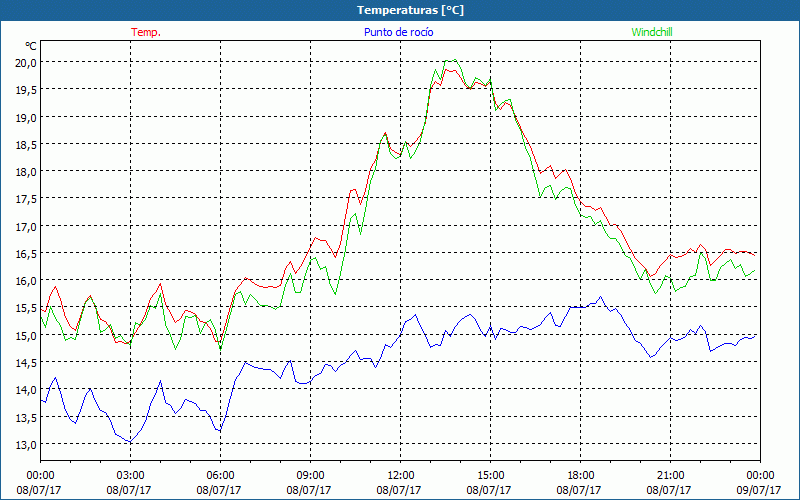Click the °C unit label on the axis
The height and width of the screenshot is (500, 800).
[31, 46]
